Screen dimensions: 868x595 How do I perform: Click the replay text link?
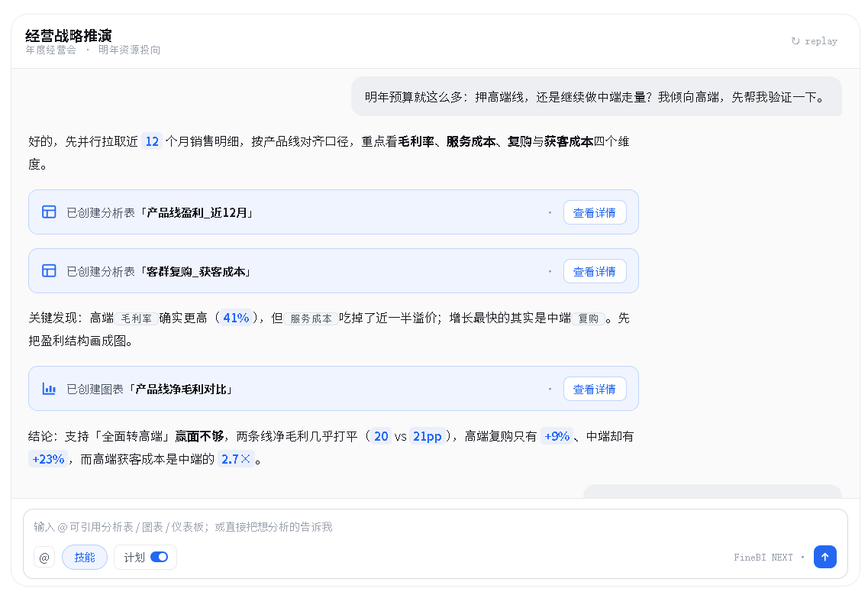(x=821, y=41)
